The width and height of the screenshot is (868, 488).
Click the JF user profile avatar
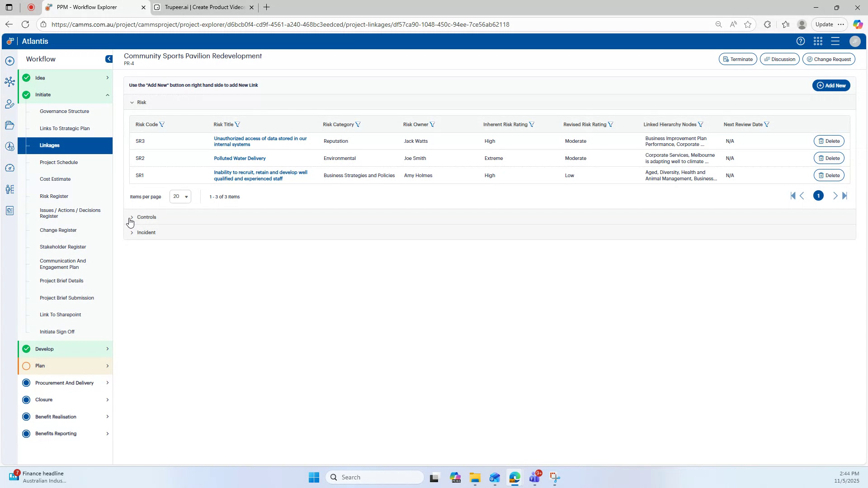[854, 41]
